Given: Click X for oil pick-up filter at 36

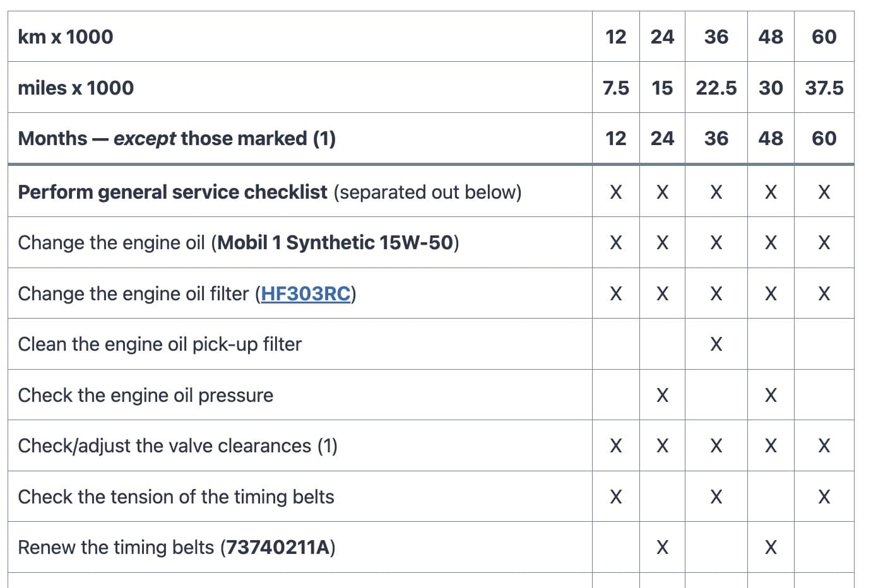Looking at the screenshot, I should pyautogui.click(x=716, y=344).
